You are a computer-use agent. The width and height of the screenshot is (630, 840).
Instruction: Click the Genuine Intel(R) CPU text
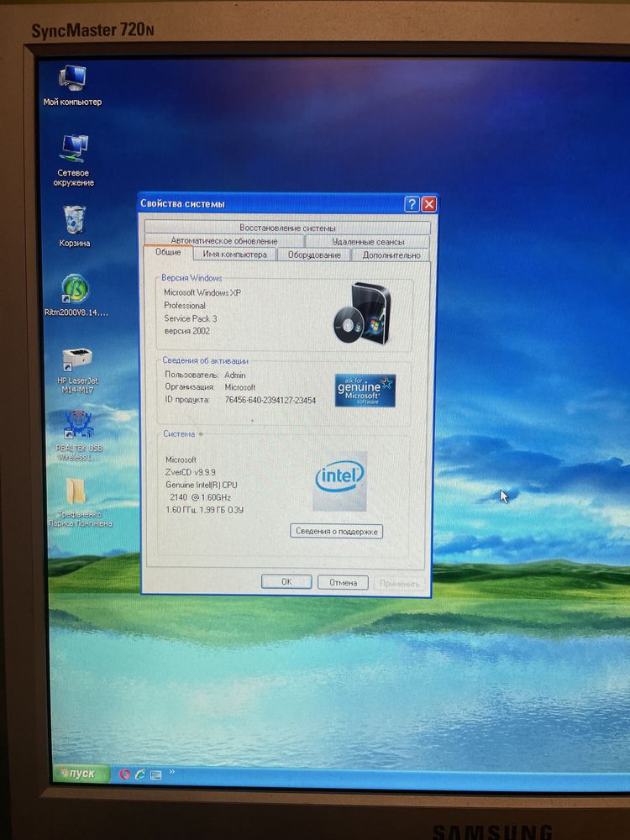click(x=202, y=485)
